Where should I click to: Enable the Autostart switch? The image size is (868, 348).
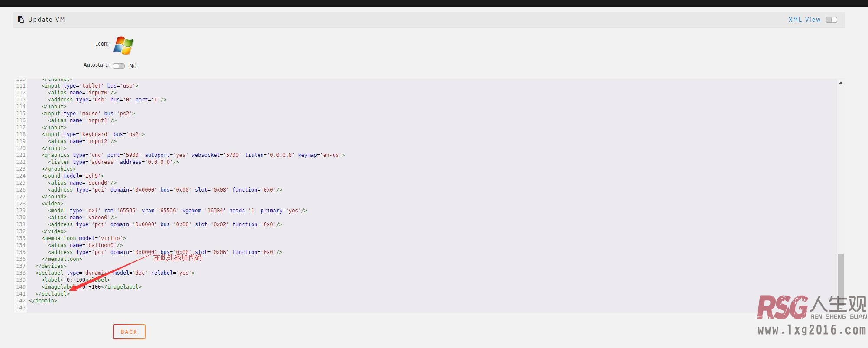tap(119, 66)
